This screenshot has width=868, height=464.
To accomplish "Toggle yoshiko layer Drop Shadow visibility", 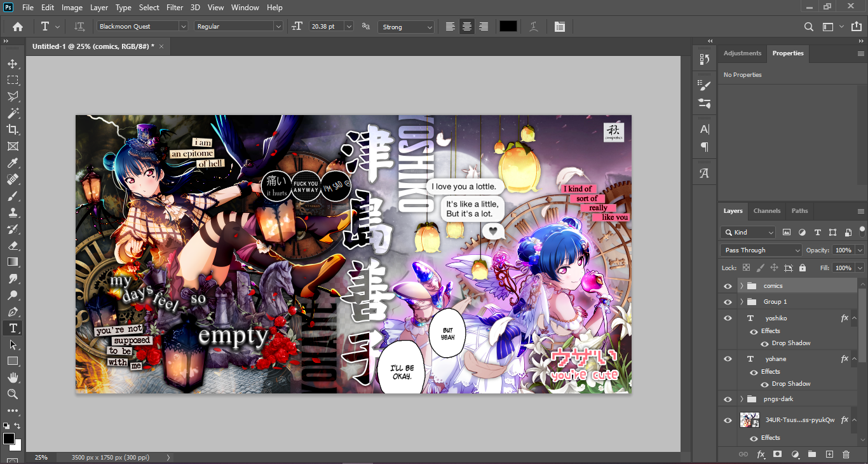I will click(764, 343).
